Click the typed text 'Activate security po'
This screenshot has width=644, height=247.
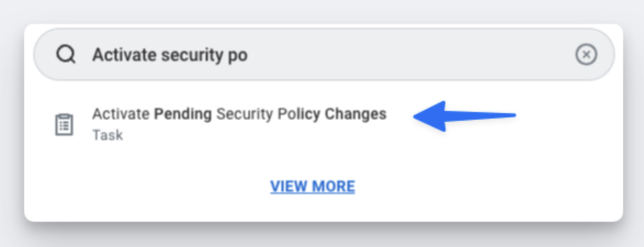170,55
